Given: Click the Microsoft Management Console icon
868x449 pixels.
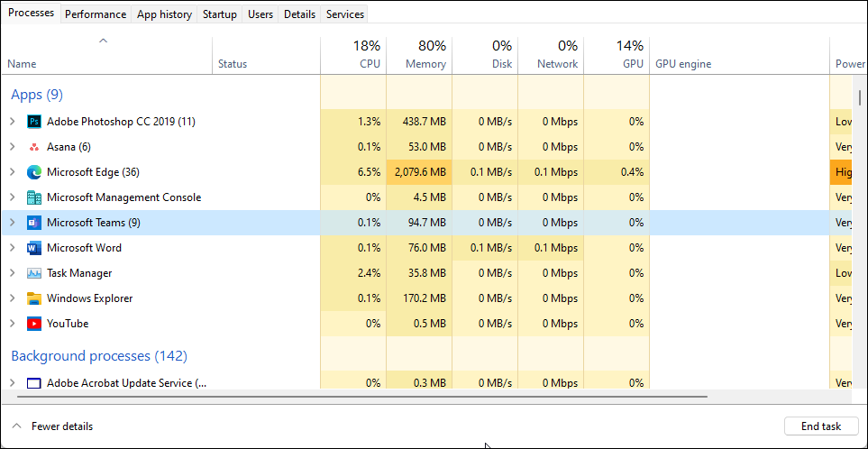Looking at the screenshot, I should (34, 197).
